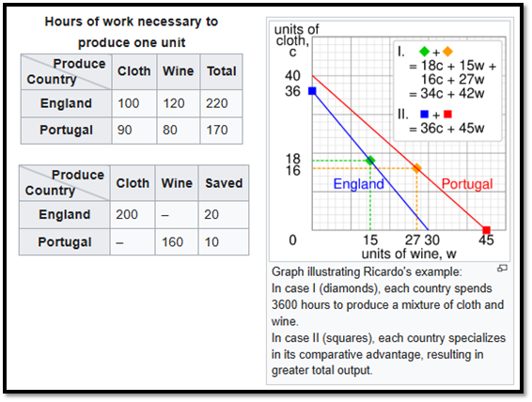Click cell value '80' for Portugal wine
Image resolution: width=532 pixels, height=402 pixels.
point(169,131)
